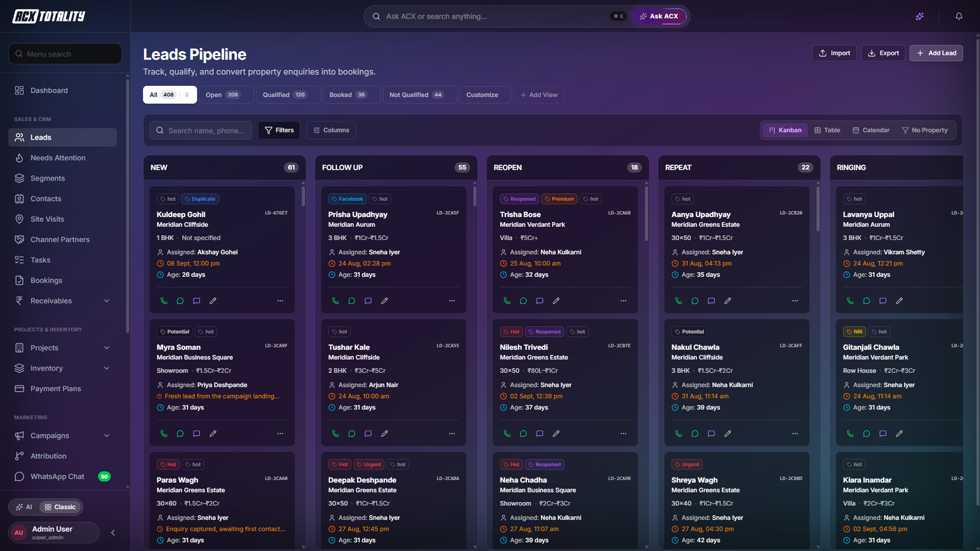Call Kuldeep Gohil using phone icon
The width and height of the screenshot is (980, 551).
[164, 301]
